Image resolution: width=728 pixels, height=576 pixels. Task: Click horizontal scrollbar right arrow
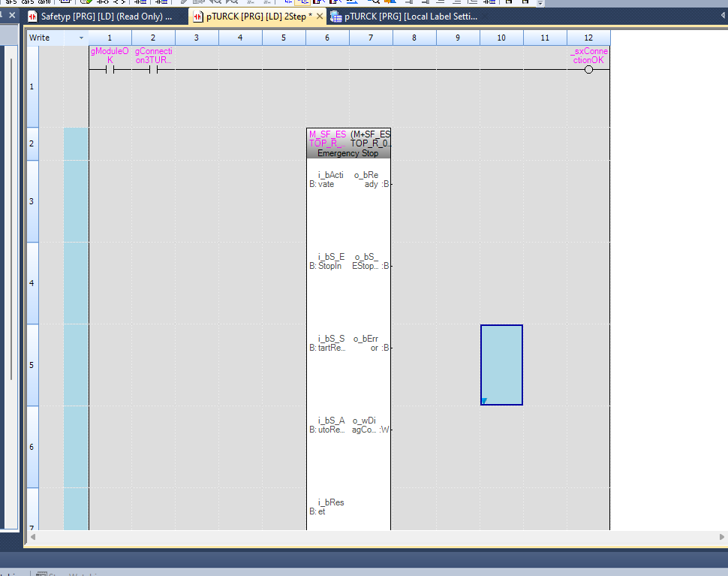coord(722,537)
